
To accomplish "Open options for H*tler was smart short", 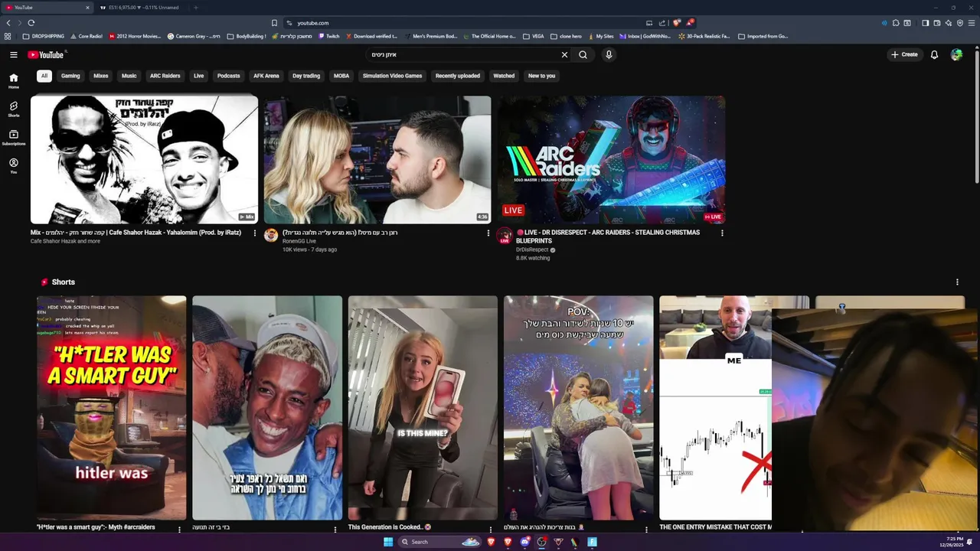I will [180, 529].
